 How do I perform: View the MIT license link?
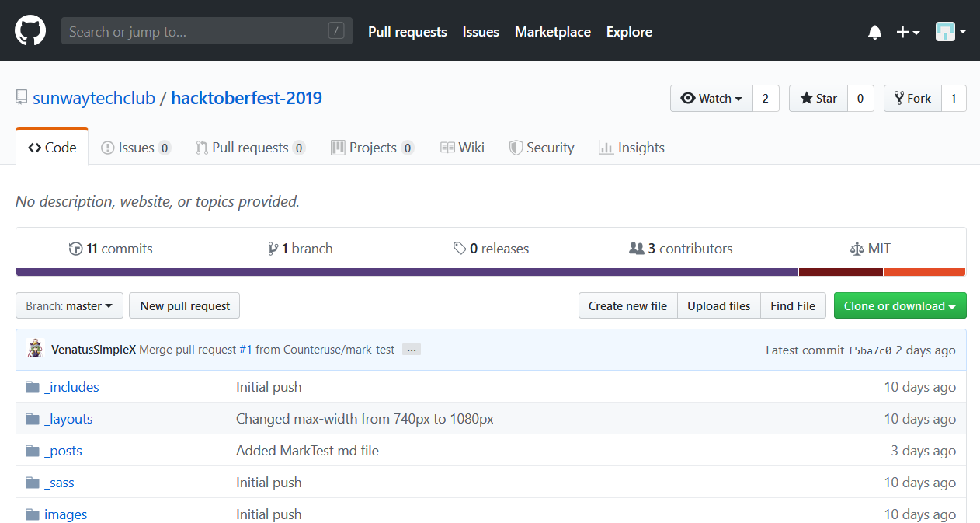pos(871,249)
